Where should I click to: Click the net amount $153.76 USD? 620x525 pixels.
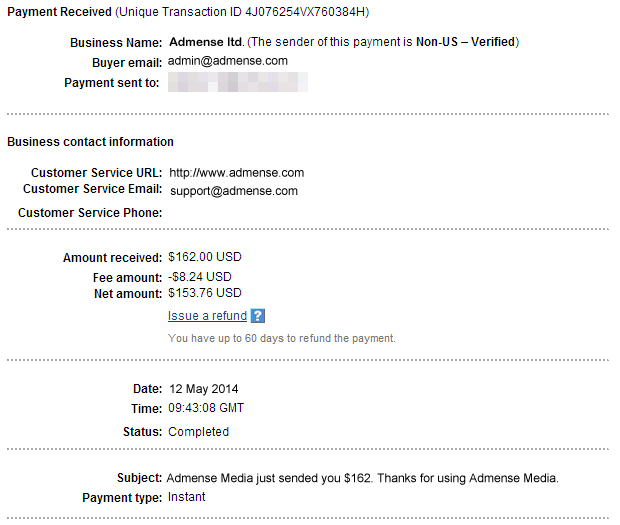point(205,293)
